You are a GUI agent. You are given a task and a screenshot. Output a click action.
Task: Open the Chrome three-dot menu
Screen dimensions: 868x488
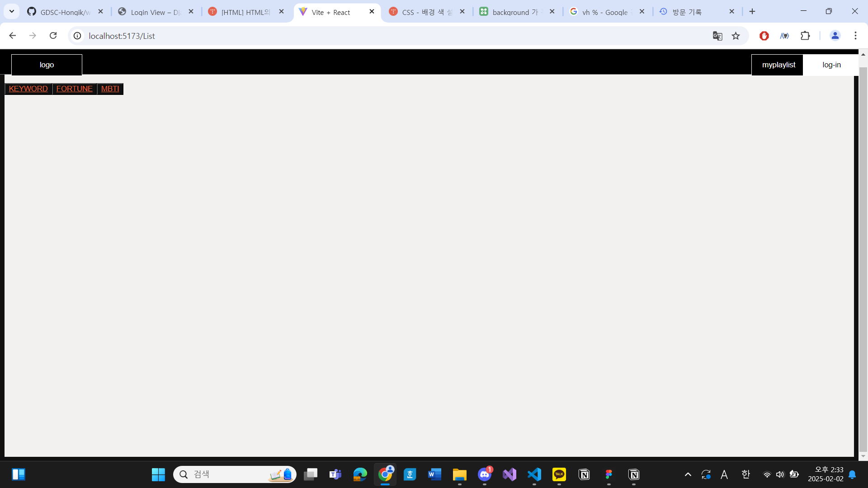coord(855,36)
